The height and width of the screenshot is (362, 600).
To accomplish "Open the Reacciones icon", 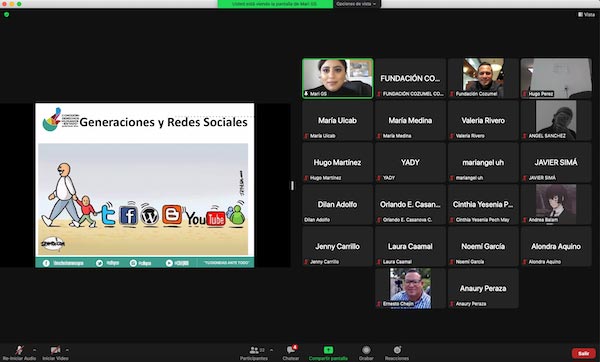I will click(397, 350).
